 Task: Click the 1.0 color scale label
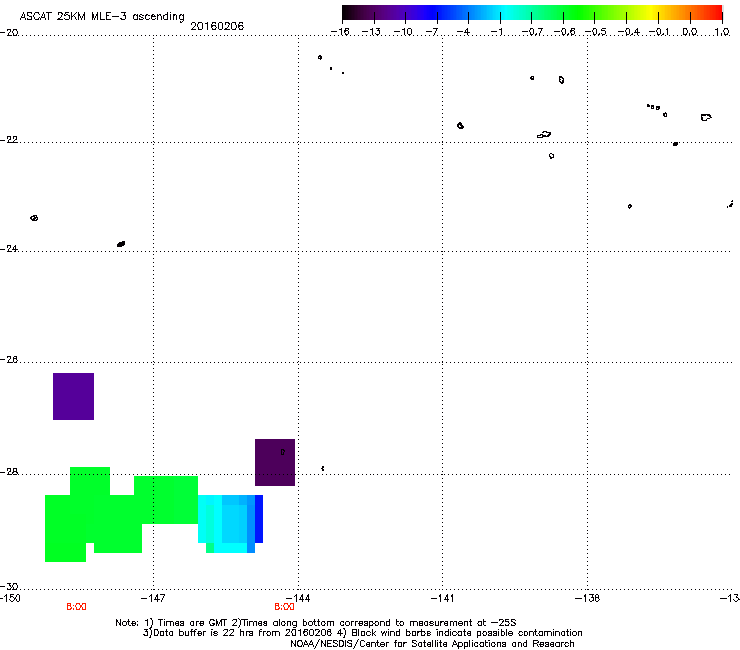pyautogui.click(x=722, y=32)
